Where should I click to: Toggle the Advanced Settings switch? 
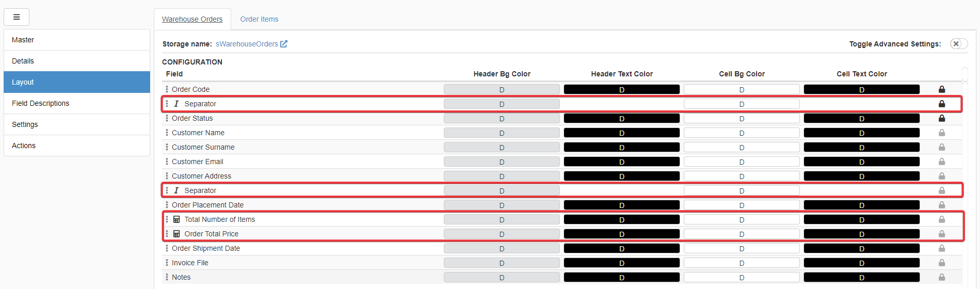(x=958, y=44)
